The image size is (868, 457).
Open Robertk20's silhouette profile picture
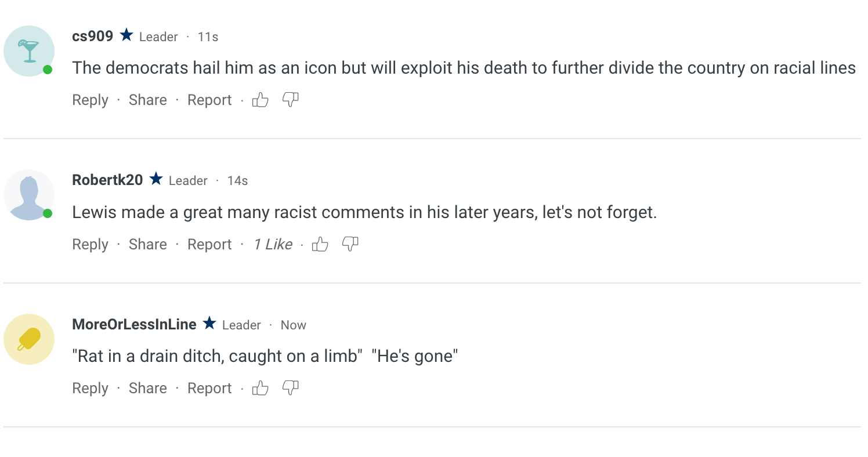(x=28, y=195)
